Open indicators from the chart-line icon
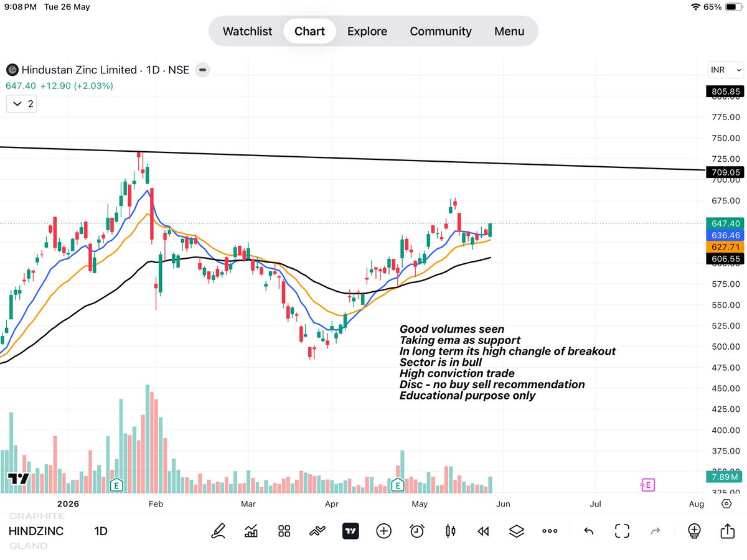Screen dimensions: 747x560 (251, 531)
